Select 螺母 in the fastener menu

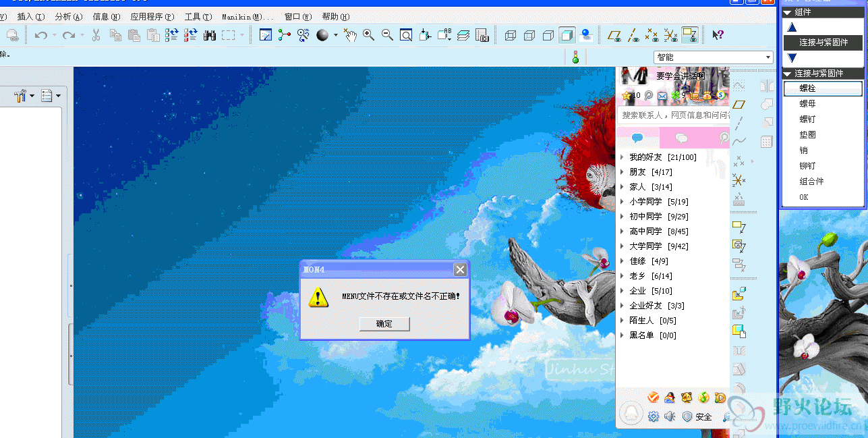[822, 104]
